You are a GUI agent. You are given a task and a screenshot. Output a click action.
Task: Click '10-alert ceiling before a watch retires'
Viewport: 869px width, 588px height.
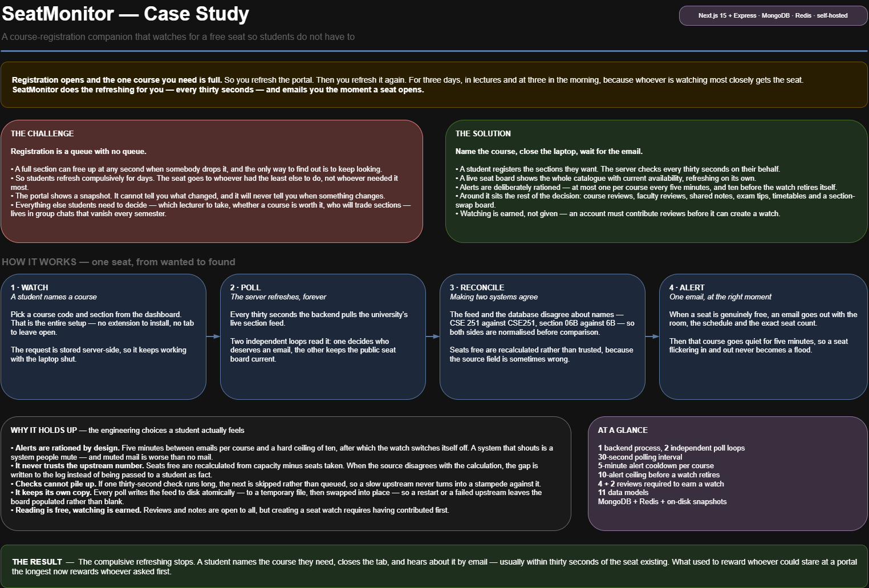tap(659, 475)
